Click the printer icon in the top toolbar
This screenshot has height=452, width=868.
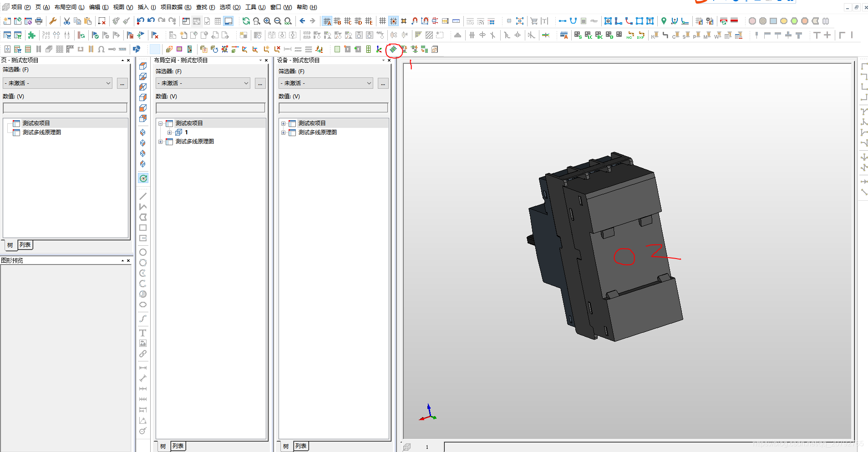click(x=39, y=21)
